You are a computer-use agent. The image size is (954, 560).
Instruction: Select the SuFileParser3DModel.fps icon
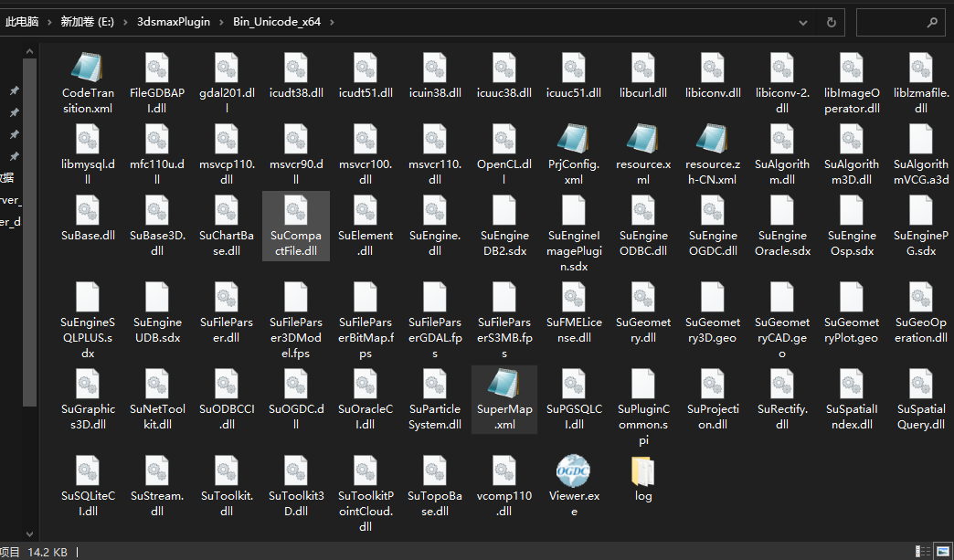[x=296, y=297]
